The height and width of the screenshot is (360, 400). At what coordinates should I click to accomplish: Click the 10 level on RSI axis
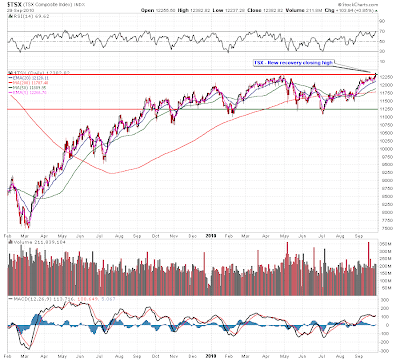[x=383, y=61]
